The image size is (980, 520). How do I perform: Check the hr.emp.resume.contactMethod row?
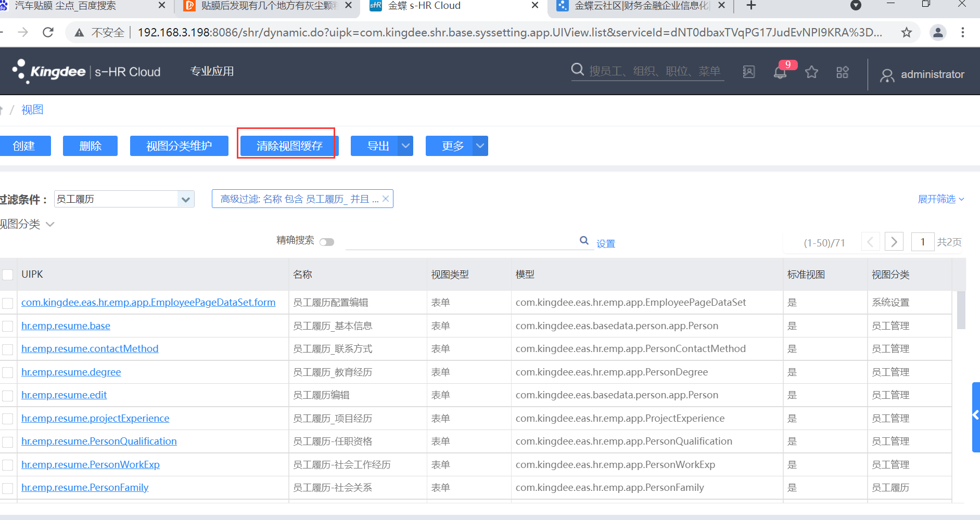pyautogui.click(x=8, y=349)
